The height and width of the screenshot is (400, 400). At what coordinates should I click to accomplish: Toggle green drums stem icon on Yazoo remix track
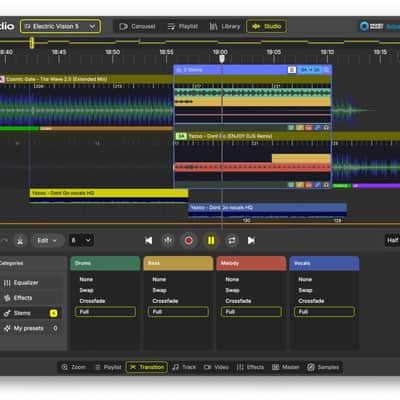click(x=291, y=185)
